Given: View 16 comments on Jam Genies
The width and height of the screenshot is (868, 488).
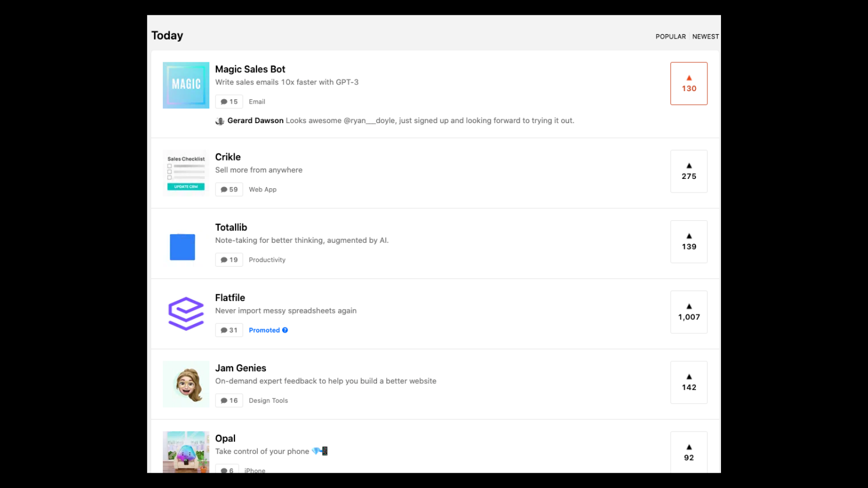Looking at the screenshot, I should (x=229, y=401).
